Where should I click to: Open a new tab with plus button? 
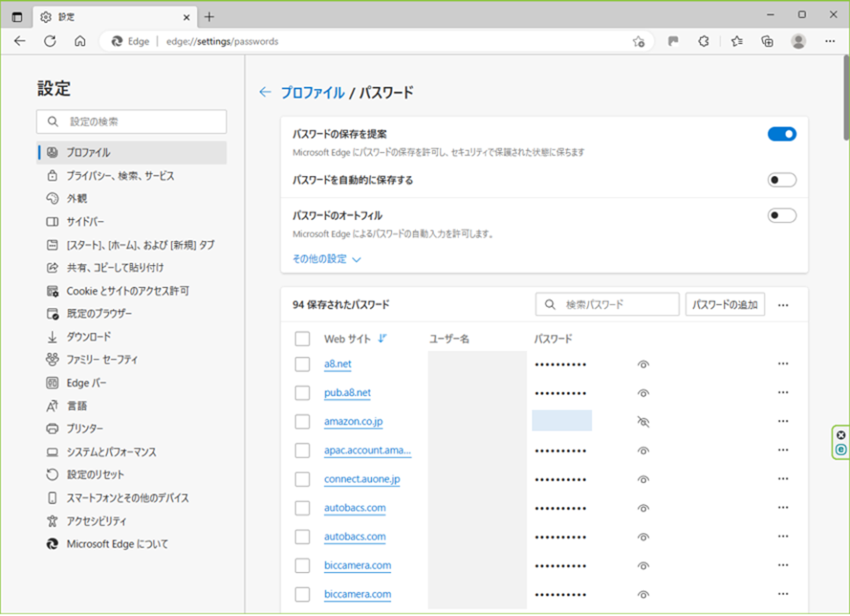tap(209, 17)
